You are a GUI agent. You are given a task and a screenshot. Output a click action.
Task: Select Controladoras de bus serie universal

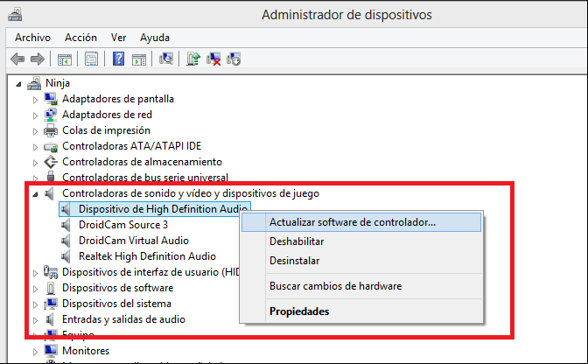click(145, 178)
